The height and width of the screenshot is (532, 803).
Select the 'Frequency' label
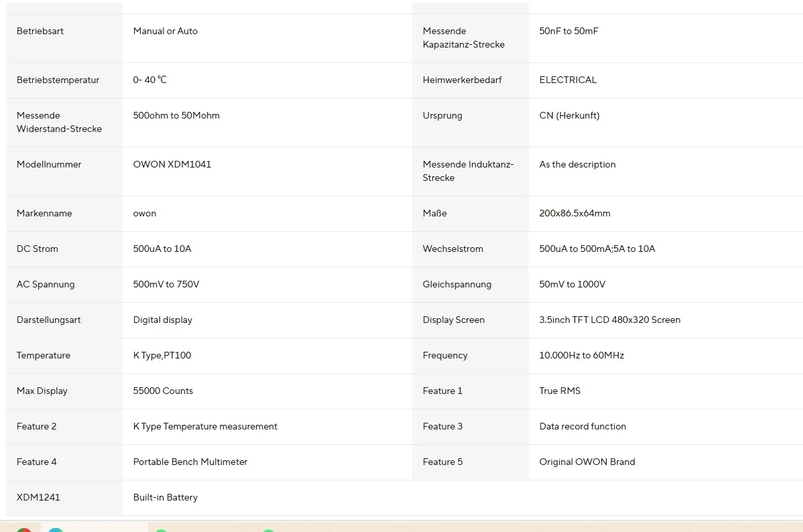(444, 355)
